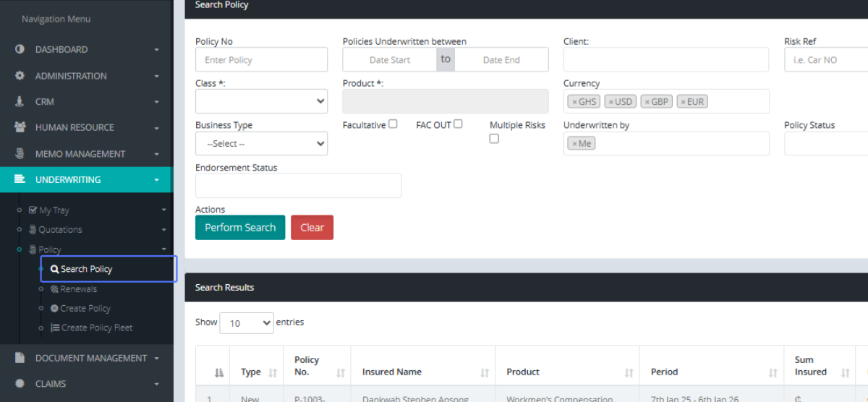Remove the Me underwriter tag
The width and height of the screenshot is (868, 402).
click(574, 144)
